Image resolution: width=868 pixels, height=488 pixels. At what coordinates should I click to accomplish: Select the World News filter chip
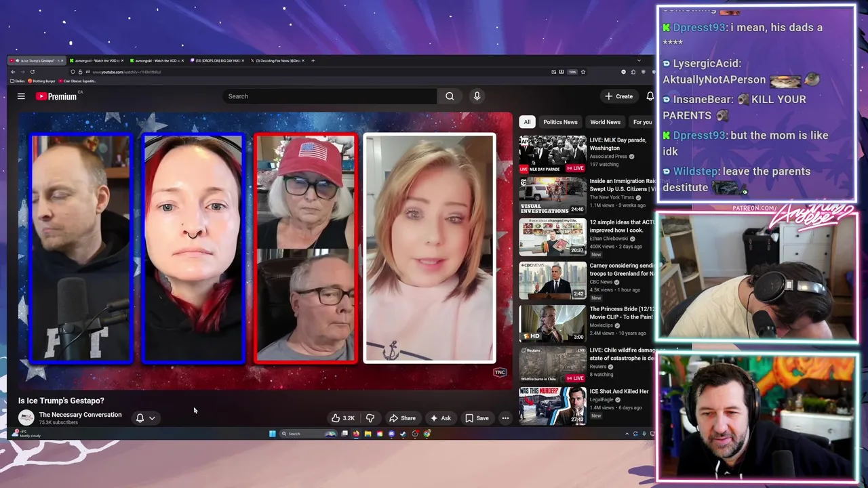(605, 122)
